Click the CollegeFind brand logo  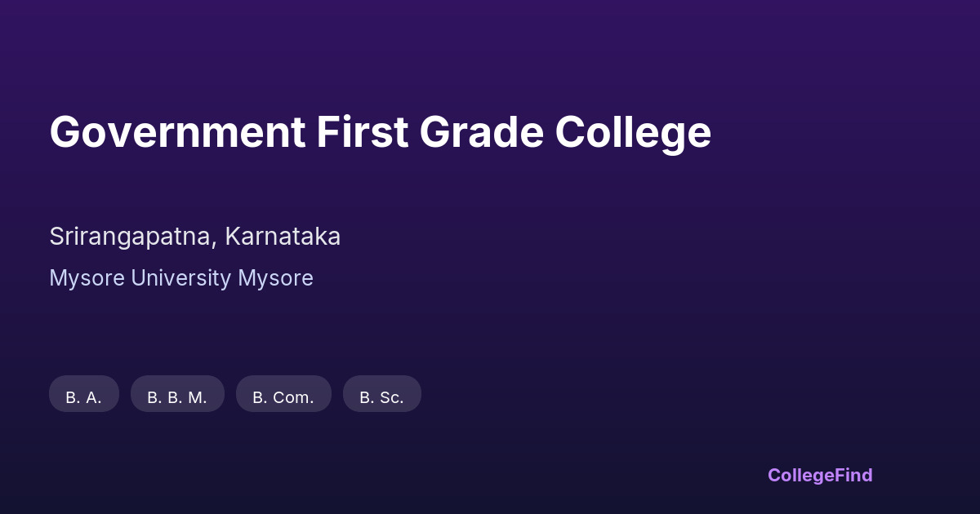(x=820, y=475)
